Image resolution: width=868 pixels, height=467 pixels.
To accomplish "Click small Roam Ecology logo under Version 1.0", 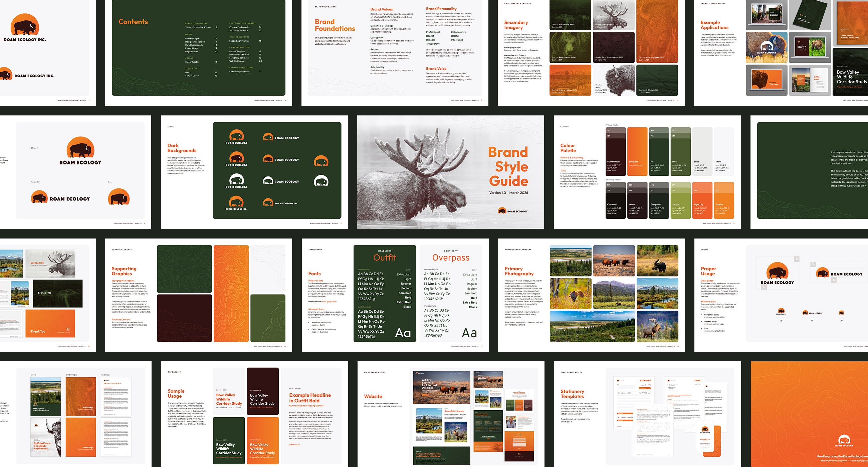I will coord(512,211).
